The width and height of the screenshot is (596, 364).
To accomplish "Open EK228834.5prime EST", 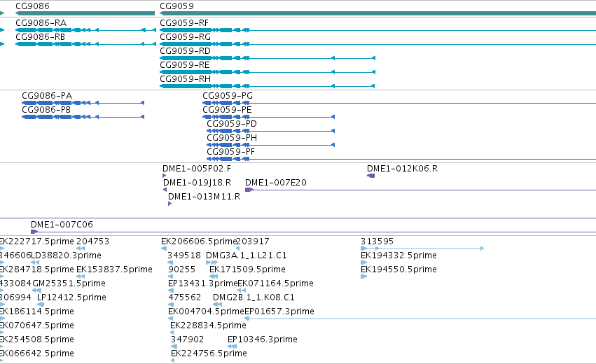I will tap(208, 325).
